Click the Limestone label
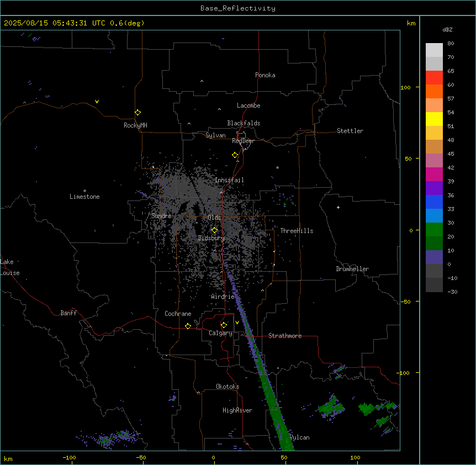Screen dimensions: 476x465 [84, 197]
